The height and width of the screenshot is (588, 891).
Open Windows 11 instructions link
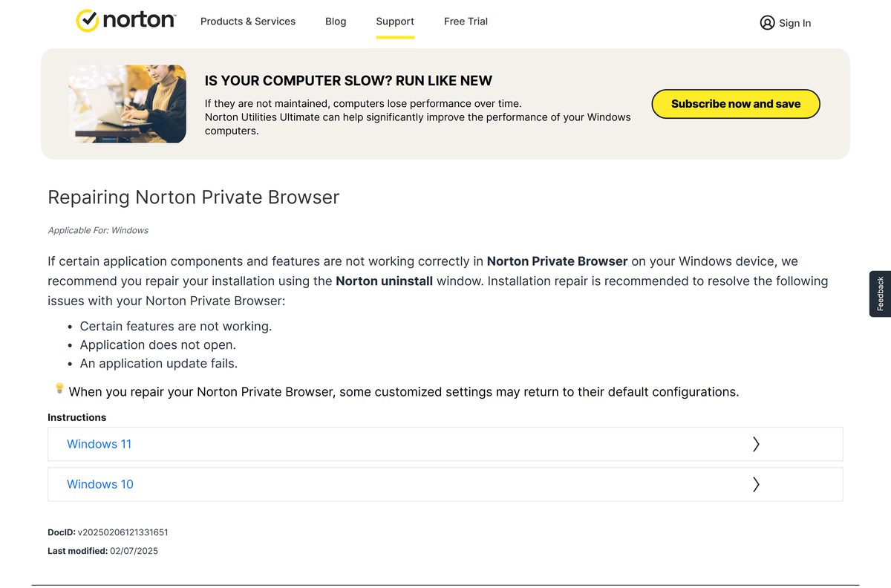click(99, 444)
